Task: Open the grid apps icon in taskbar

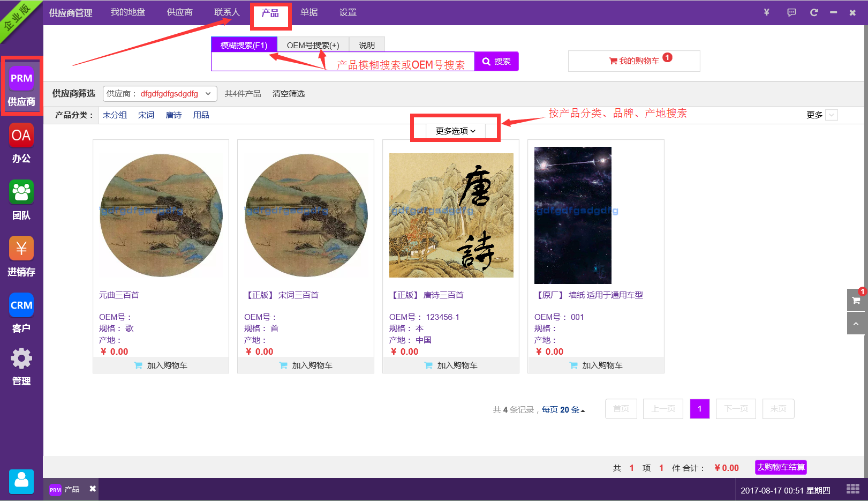Action: point(852,489)
